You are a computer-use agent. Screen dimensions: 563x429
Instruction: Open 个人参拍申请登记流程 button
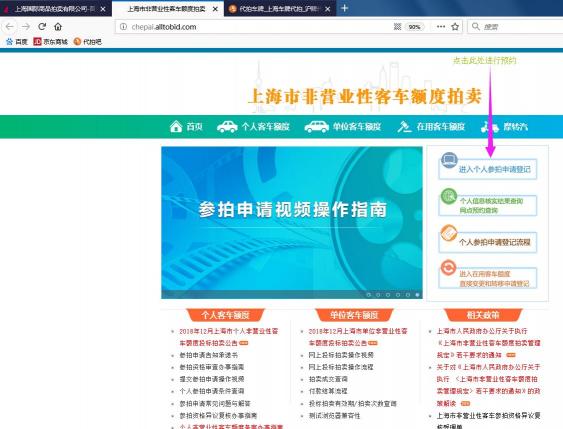point(488,242)
